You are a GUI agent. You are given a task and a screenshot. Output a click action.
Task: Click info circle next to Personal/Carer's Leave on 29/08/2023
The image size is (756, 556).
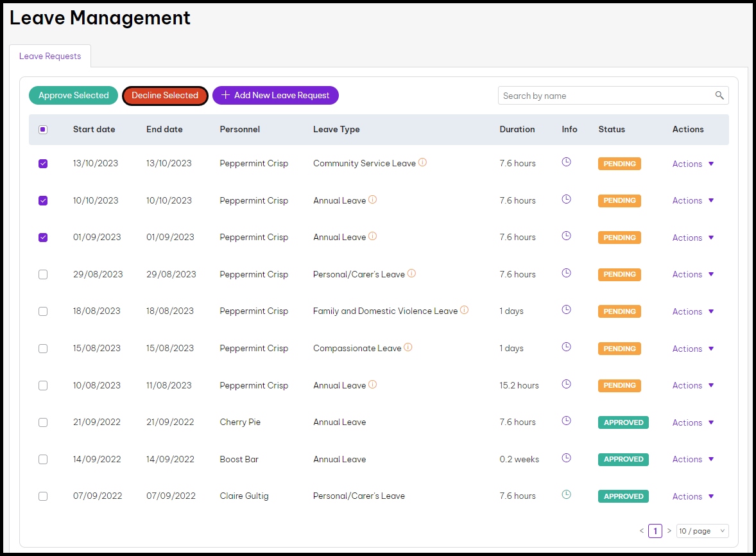[x=411, y=274]
